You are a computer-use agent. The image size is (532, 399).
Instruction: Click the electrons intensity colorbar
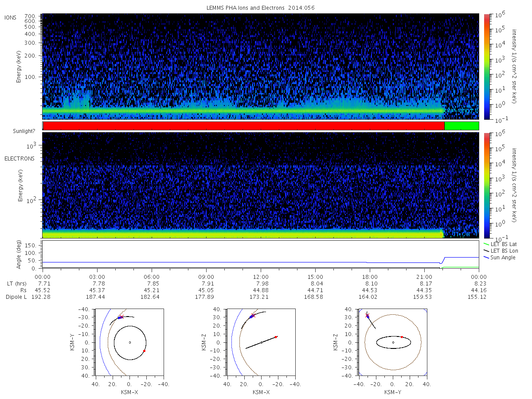tap(486, 186)
